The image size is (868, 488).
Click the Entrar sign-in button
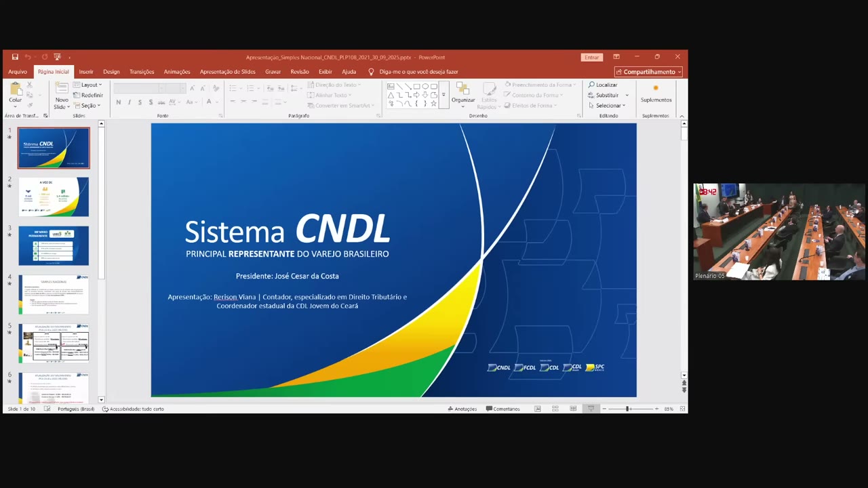(x=592, y=57)
